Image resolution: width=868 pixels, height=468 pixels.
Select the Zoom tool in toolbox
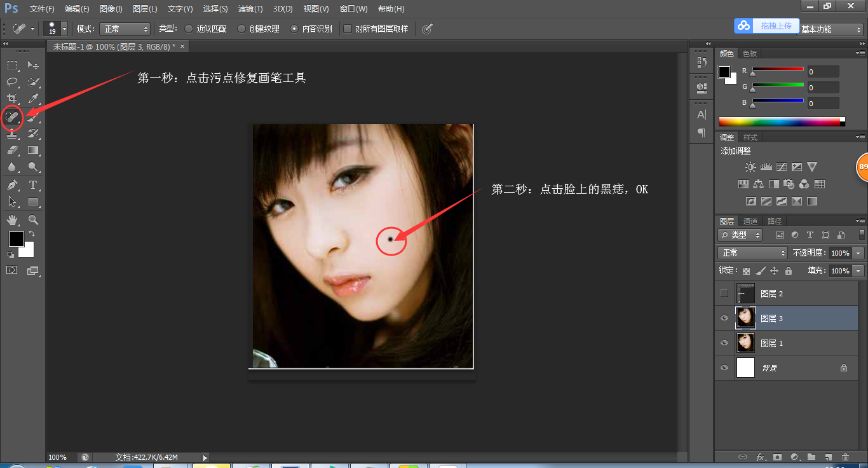33,220
